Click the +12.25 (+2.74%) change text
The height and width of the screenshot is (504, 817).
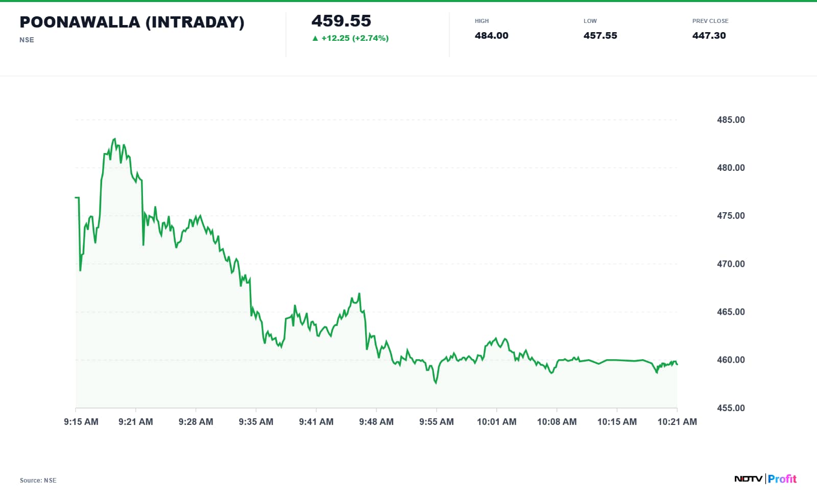click(355, 38)
